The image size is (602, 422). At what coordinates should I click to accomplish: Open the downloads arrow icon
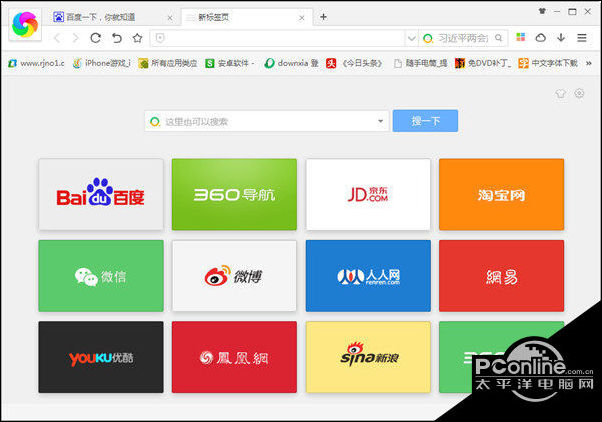pos(560,38)
